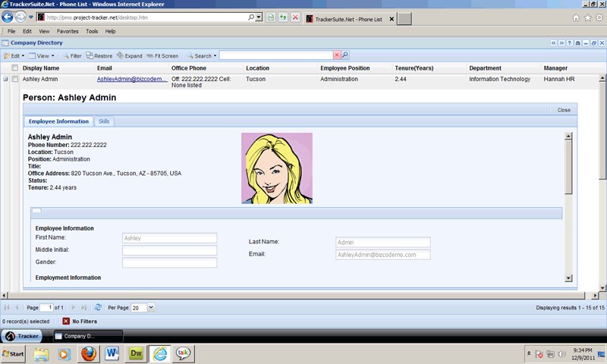Open the browser View menu
607x364 pixels.
(44, 31)
